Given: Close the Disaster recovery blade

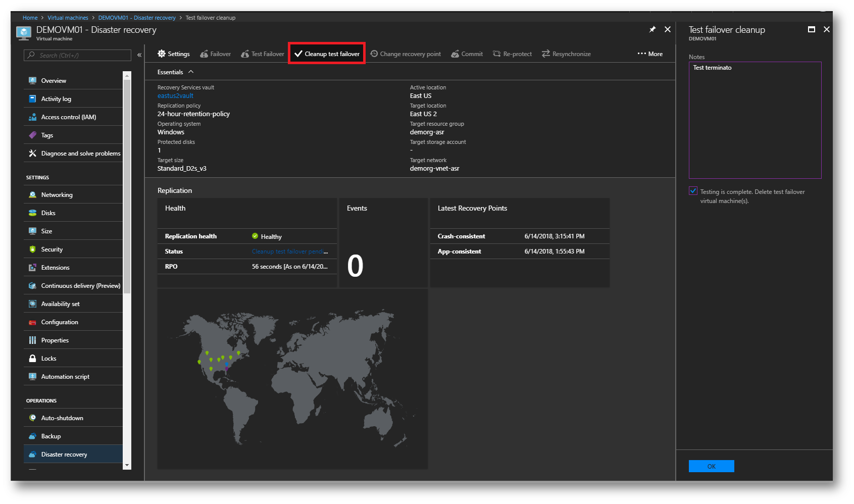Looking at the screenshot, I should tap(667, 29).
